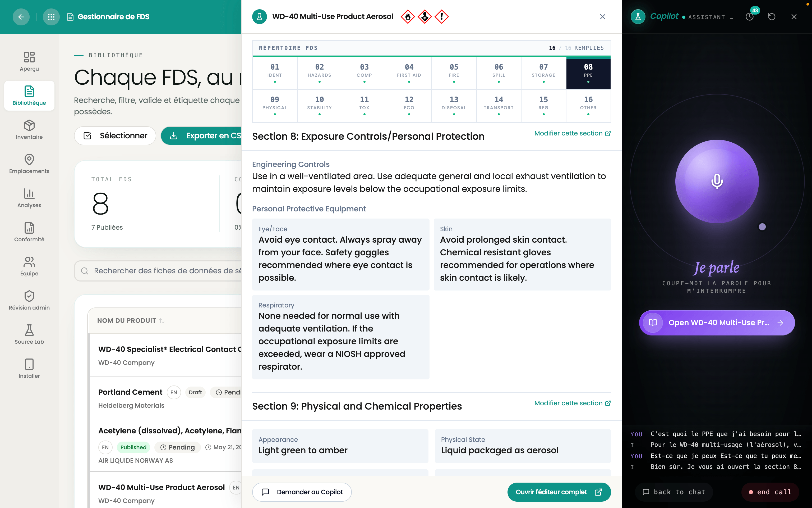The width and height of the screenshot is (812, 508).
Task: Jump to section 01 Ident
Action: 275,73
